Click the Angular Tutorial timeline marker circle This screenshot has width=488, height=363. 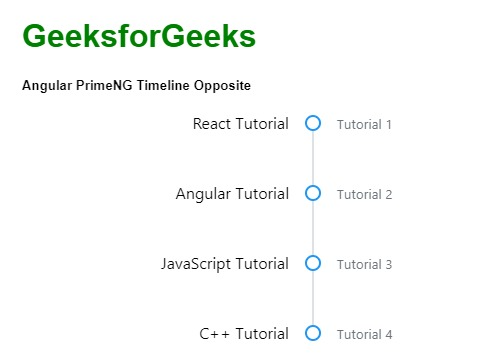tap(313, 193)
